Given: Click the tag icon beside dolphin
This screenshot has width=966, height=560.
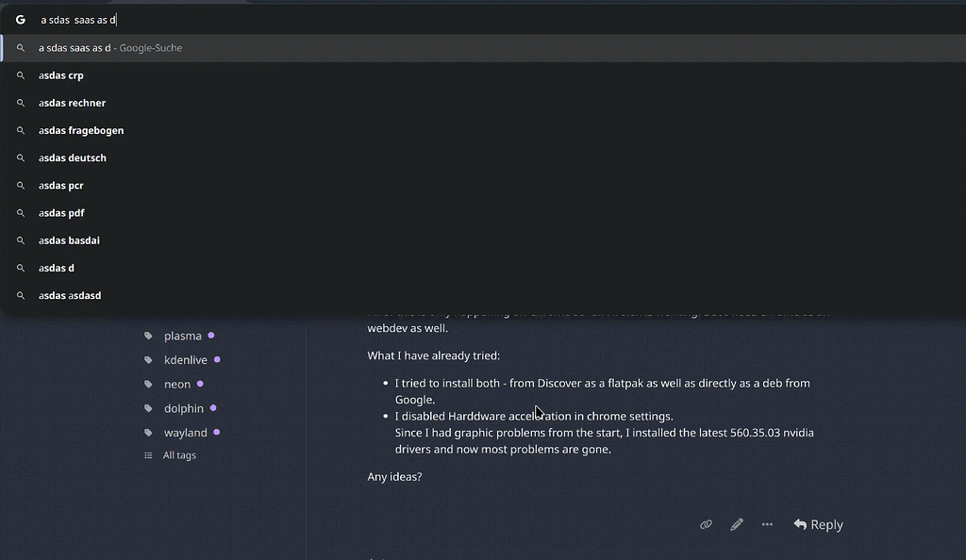Looking at the screenshot, I should (x=148, y=407).
